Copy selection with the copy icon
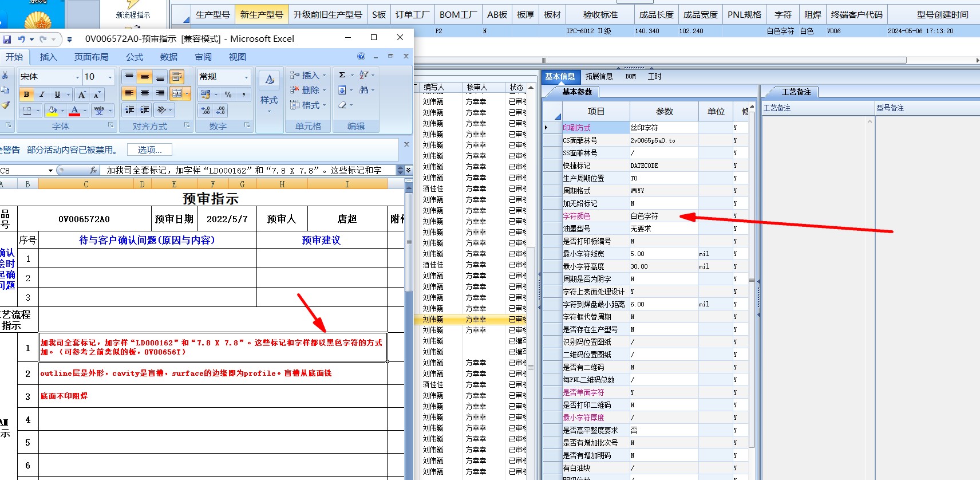980x480 pixels. (5, 90)
